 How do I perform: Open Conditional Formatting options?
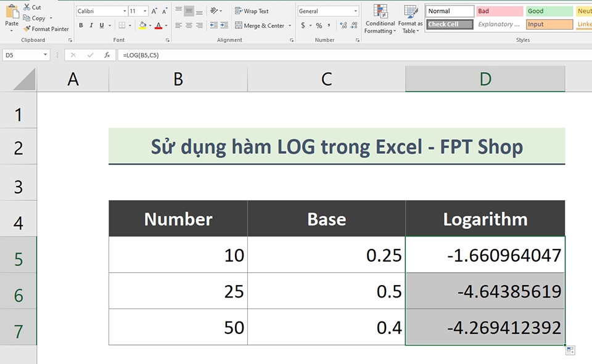click(x=379, y=19)
